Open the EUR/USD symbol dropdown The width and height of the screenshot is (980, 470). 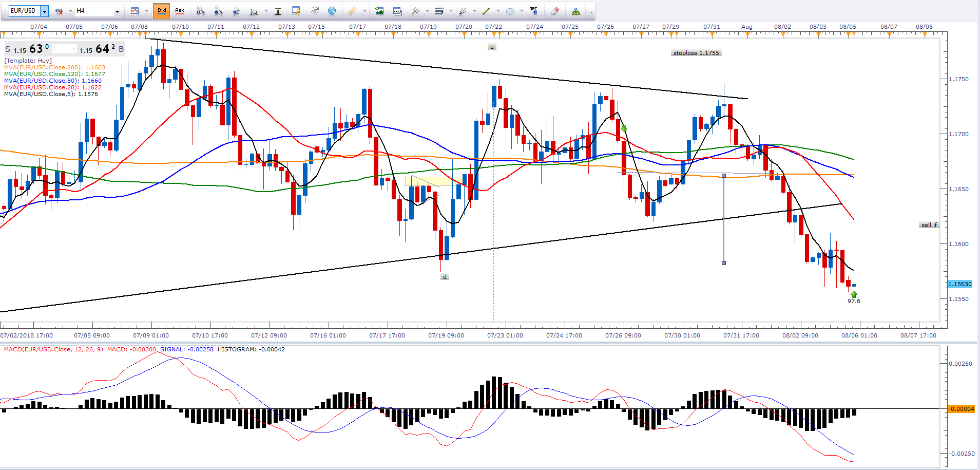point(44,11)
